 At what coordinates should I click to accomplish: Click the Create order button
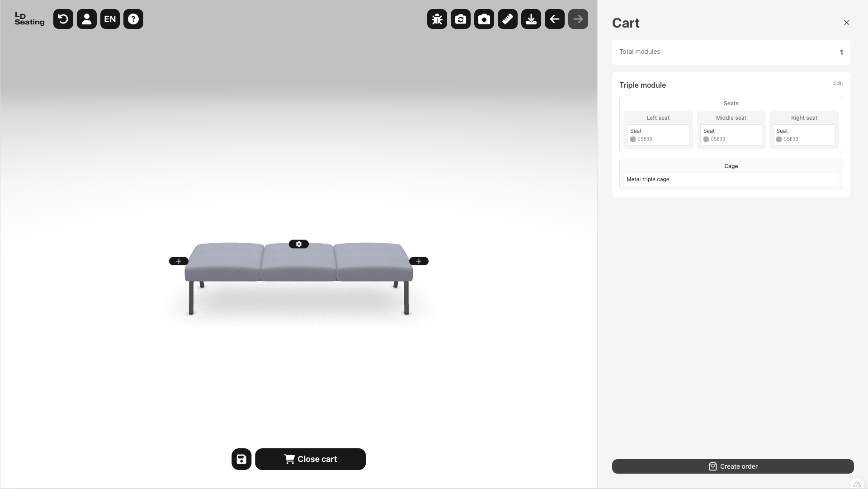(733, 466)
